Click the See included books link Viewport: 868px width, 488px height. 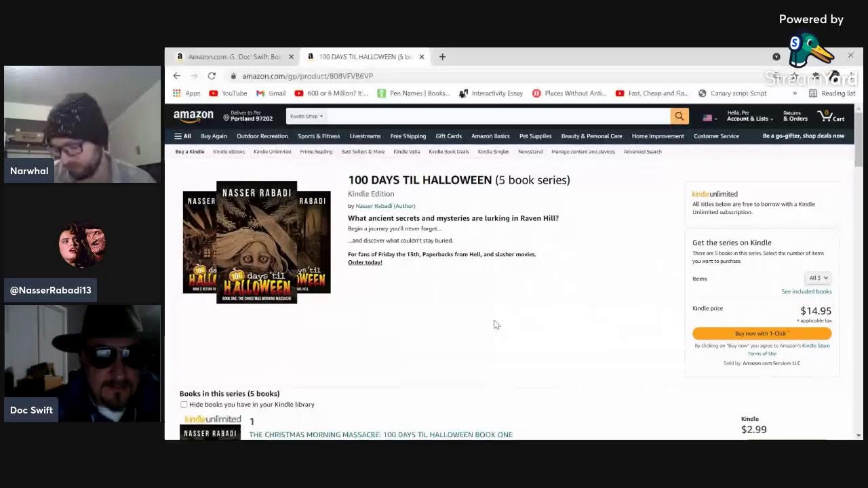point(806,291)
